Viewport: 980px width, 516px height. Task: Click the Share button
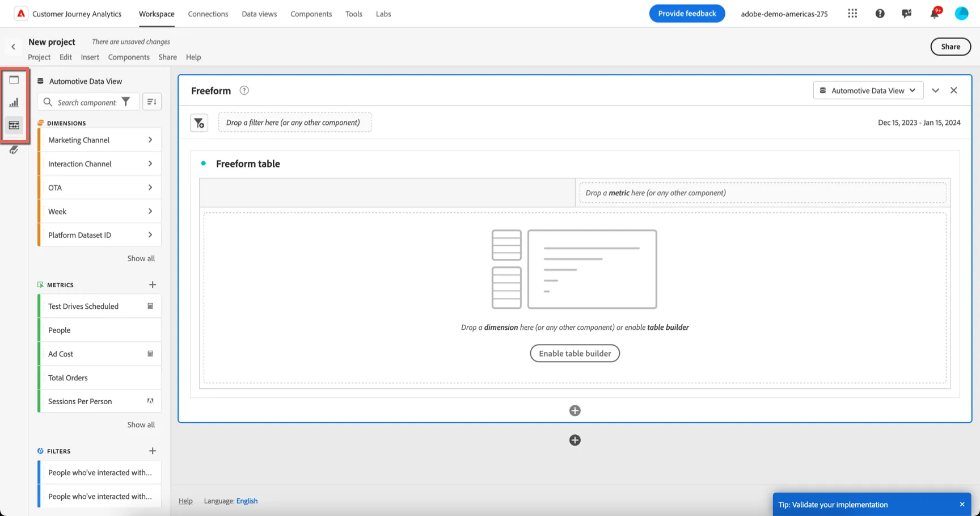point(951,47)
